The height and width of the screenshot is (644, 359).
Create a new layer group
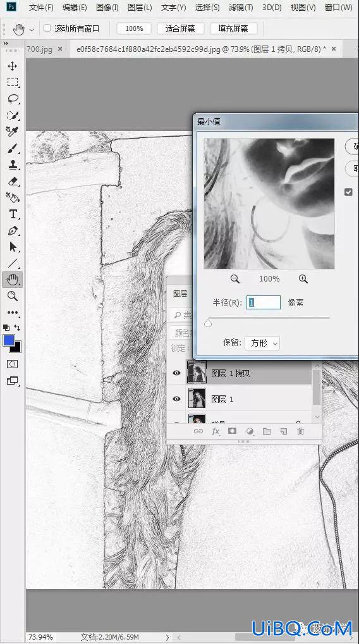[267, 431]
